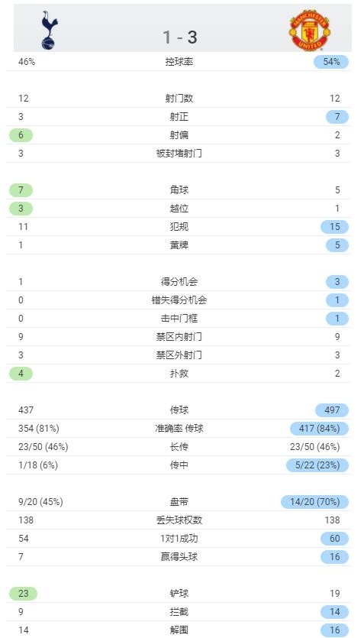The width and height of the screenshot is (364, 638).
Task: Click the Tottenham Hotspur club crest
Action: [50, 31]
